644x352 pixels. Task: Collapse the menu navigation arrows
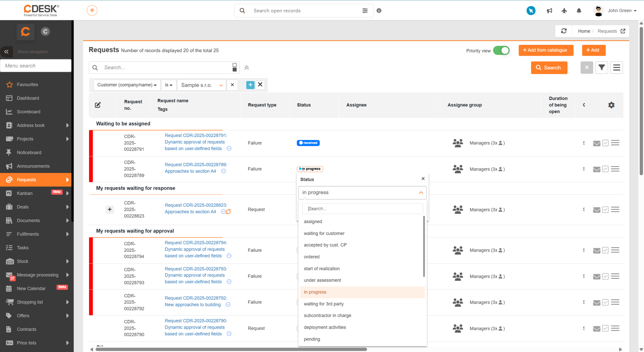click(6, 52)
